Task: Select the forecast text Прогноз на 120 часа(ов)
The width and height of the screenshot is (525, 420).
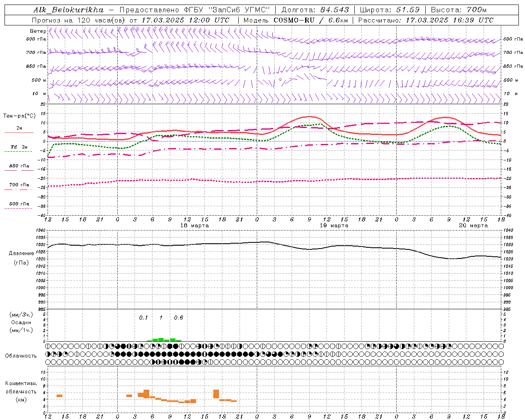Action: pyautogui.click(x=79, y=20)
